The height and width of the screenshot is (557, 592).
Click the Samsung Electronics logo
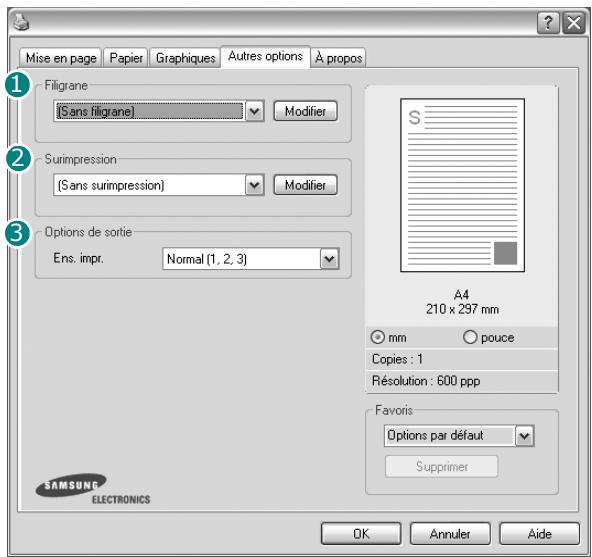92,489
